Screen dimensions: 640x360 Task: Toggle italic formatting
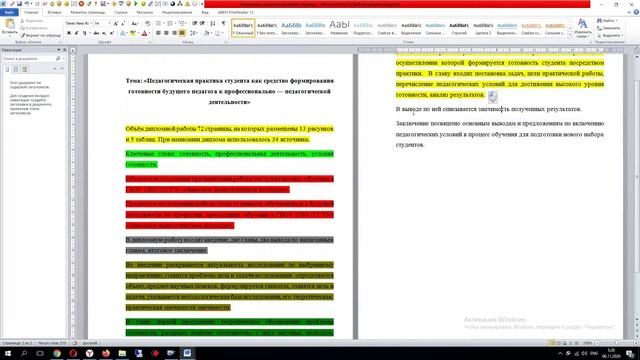pyautogui.click(x=76, y=33)
